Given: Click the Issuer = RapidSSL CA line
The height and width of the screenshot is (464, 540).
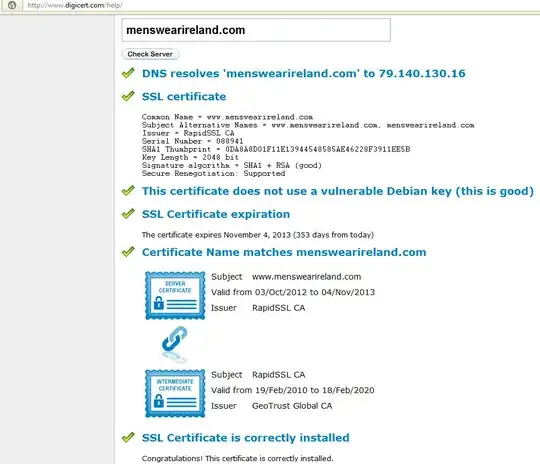Looking at the screenshot, I should (x=188, y=133).
